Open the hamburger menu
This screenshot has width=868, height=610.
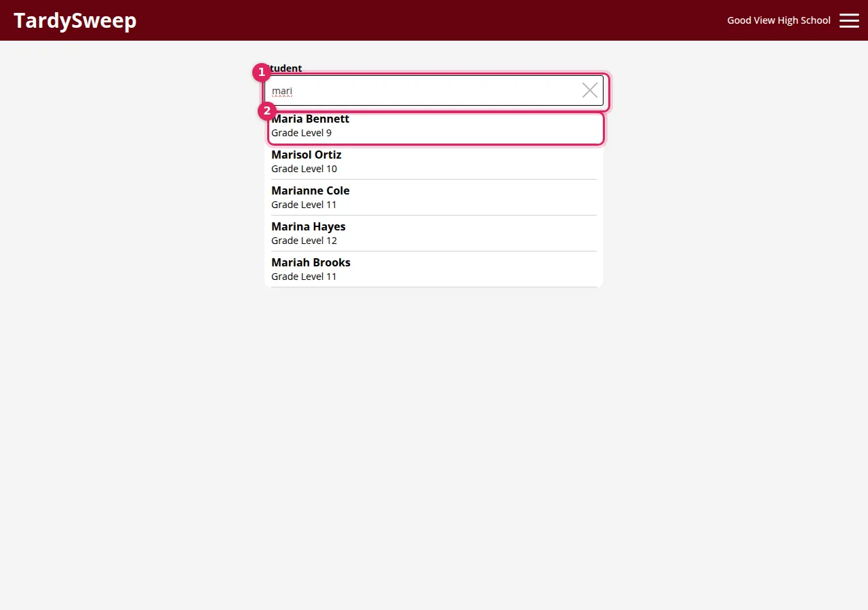(x=849, y=20)
